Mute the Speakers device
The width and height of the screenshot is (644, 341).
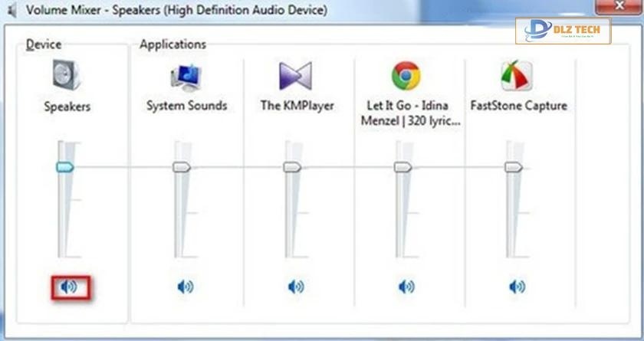(69, 287)
